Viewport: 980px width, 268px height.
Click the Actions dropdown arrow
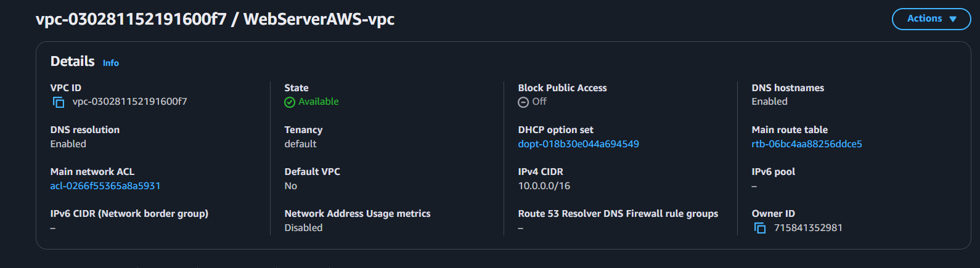click(953, 19)
